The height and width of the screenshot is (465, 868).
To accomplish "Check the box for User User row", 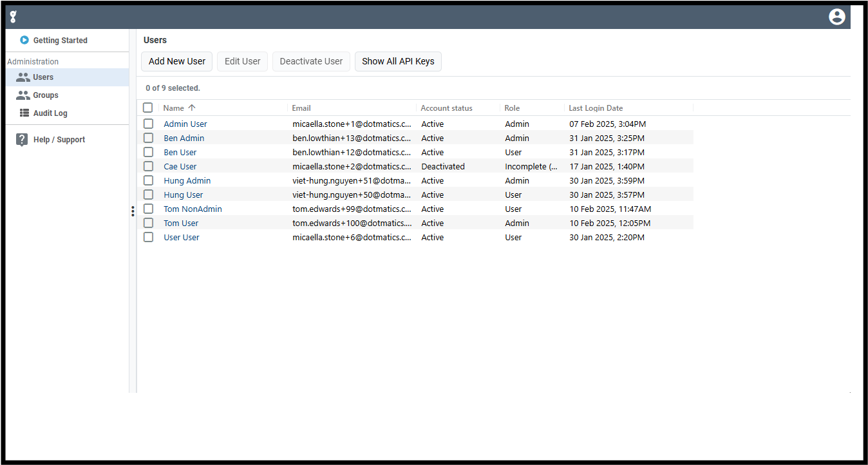I will click(149, 237).
